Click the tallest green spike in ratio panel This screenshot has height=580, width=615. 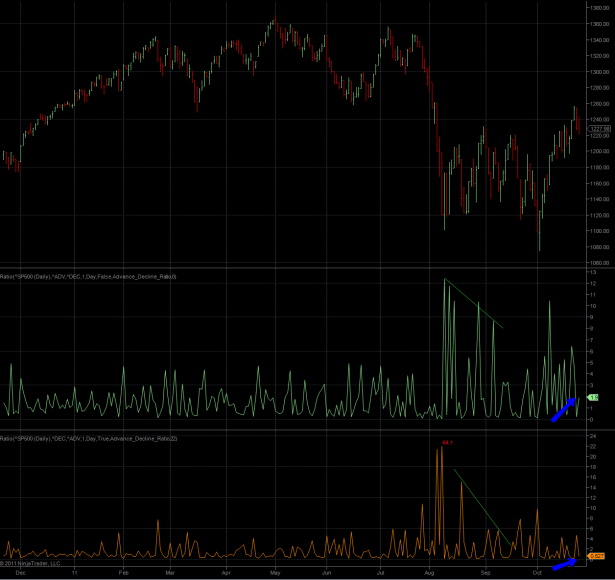click(x=444, y=281)
